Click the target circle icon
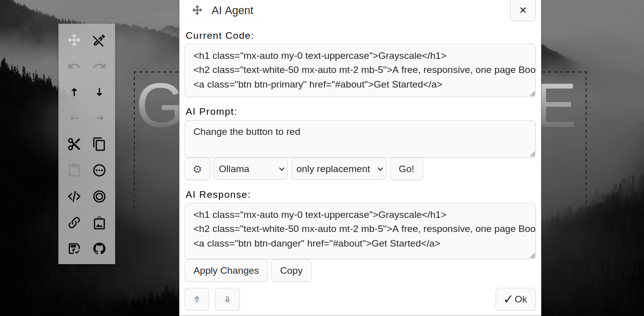Viewport: 644px width, 316px height. [x=99, y=196]
